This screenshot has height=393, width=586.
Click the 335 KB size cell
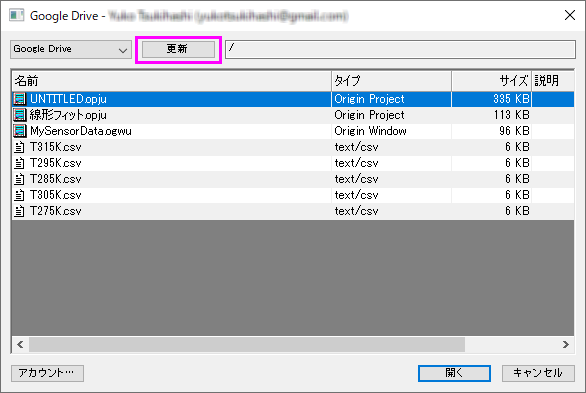[491, 99]
